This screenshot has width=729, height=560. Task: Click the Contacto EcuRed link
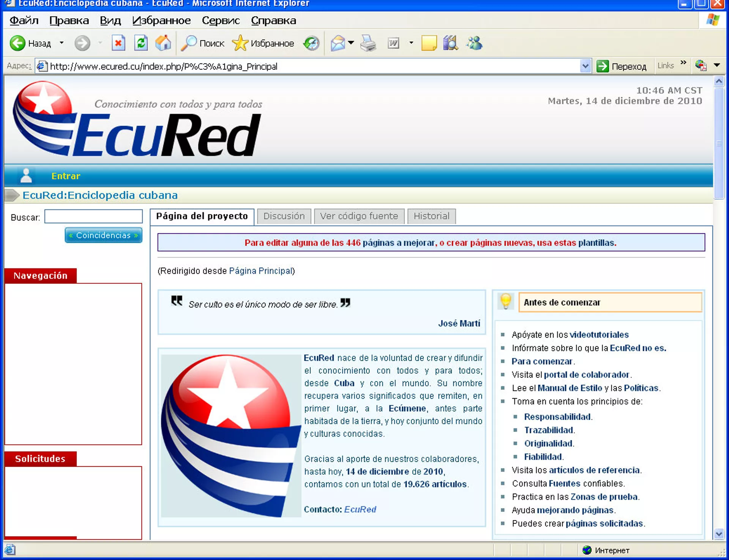coord(360,510)
